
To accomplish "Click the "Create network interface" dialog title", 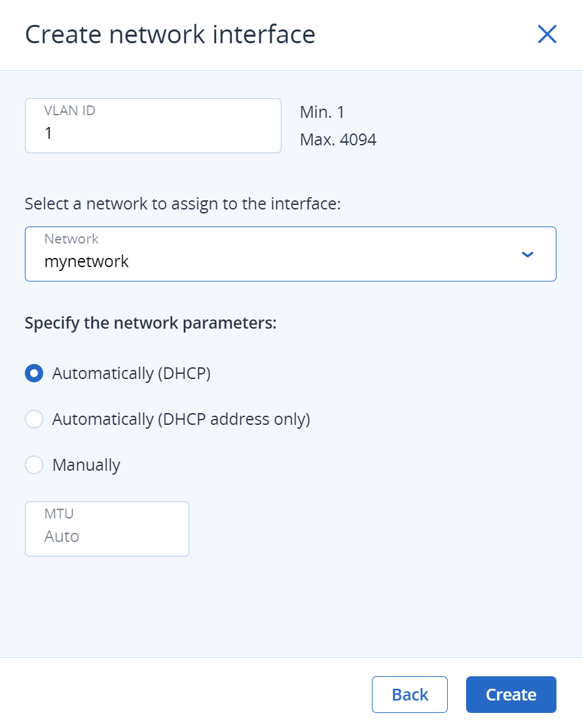I will (170, 34).
